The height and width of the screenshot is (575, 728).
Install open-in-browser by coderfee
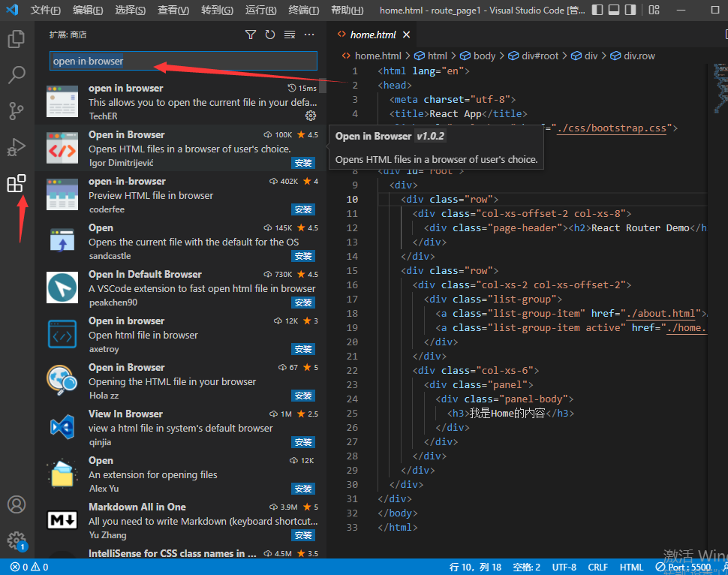point(303,209)
